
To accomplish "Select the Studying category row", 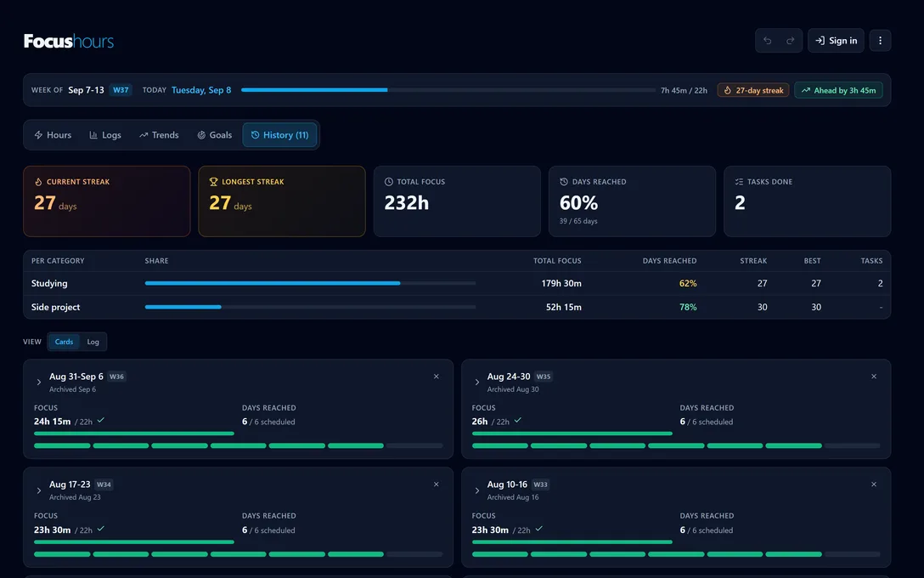I will (457, 283).
